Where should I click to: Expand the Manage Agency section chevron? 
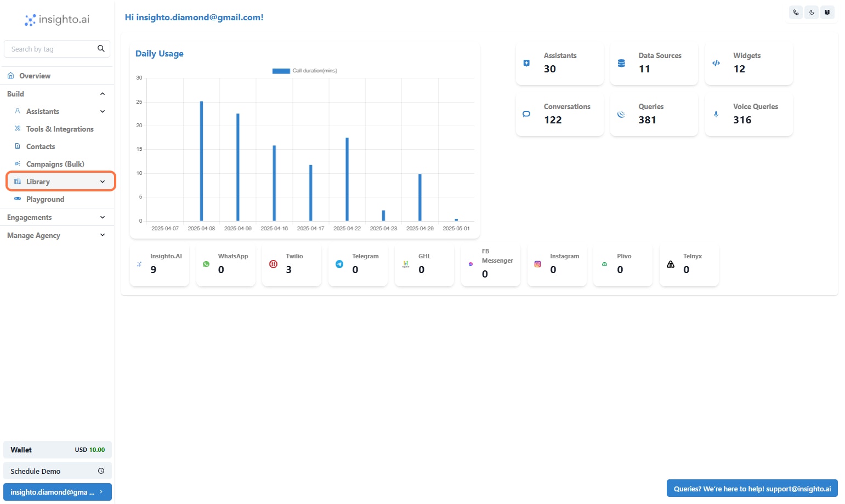(103, 235)
